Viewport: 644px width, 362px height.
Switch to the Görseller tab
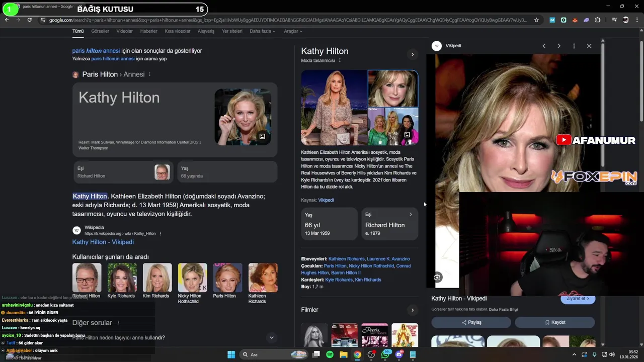pos(100,31)
